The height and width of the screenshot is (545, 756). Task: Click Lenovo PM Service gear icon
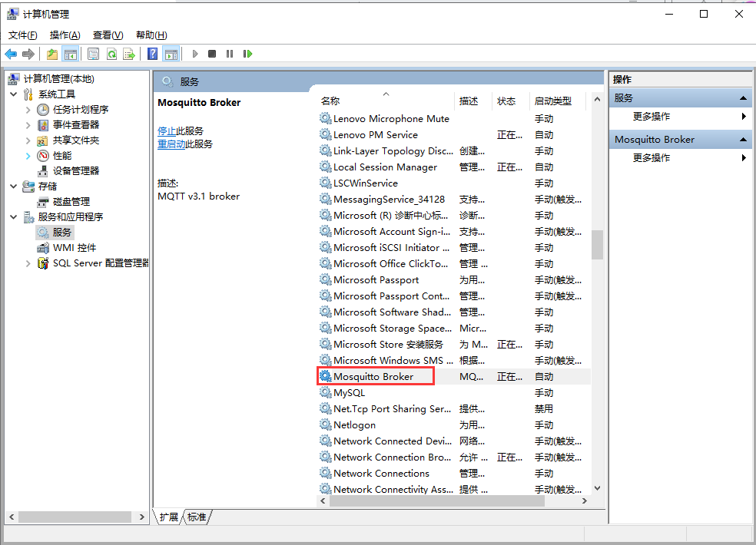pyautogui.click(x=326, y=135)
